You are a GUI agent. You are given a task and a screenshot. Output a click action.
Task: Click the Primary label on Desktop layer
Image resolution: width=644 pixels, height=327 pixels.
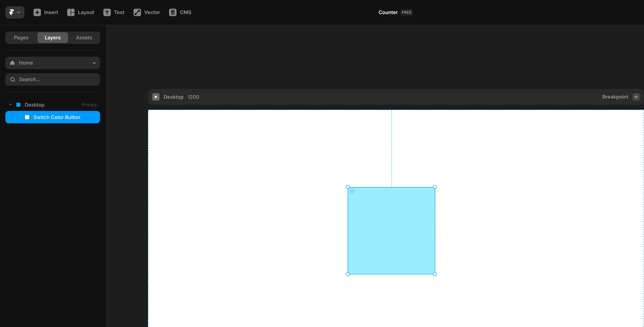pos(89,105)
